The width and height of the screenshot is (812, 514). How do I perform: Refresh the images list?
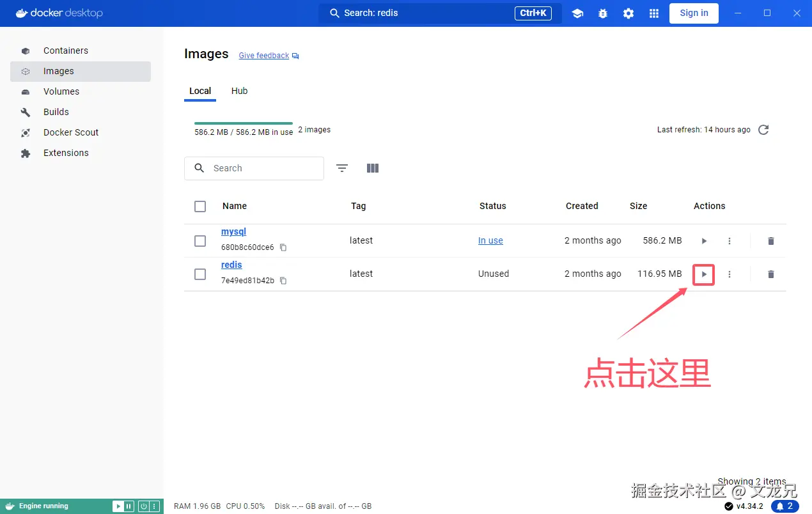click(763, 130)
